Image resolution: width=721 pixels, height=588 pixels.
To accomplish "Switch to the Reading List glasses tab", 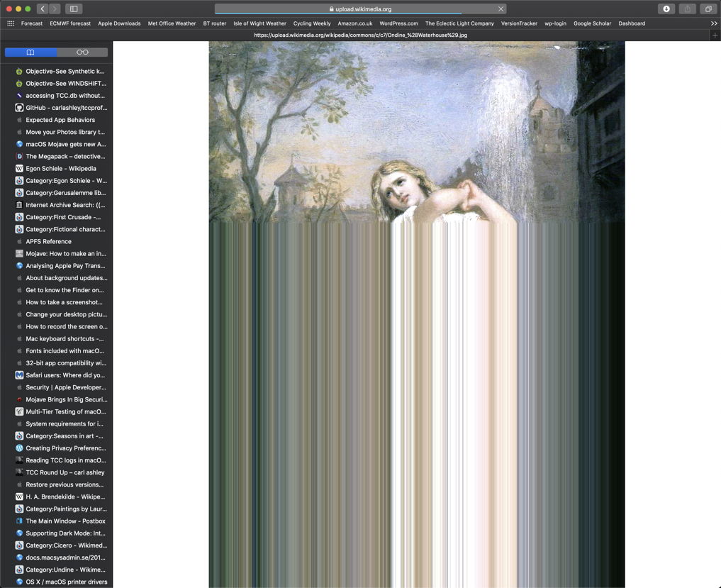I will point(82,52).
